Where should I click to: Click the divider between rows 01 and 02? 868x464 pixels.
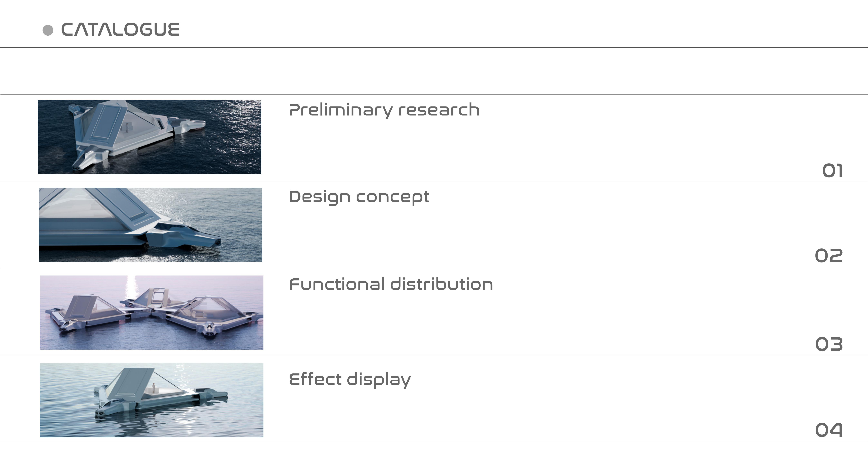(434, 181)
